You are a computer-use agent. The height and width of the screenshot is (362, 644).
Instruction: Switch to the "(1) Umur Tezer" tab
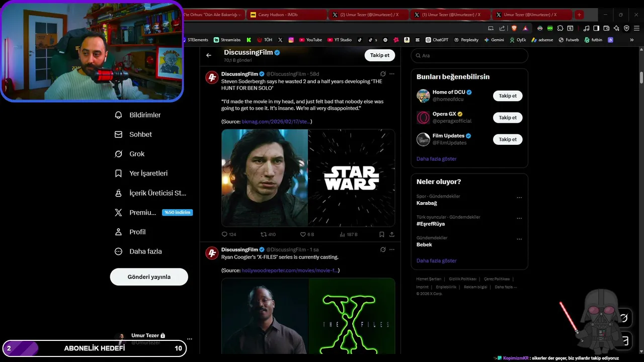coord(450,15)
